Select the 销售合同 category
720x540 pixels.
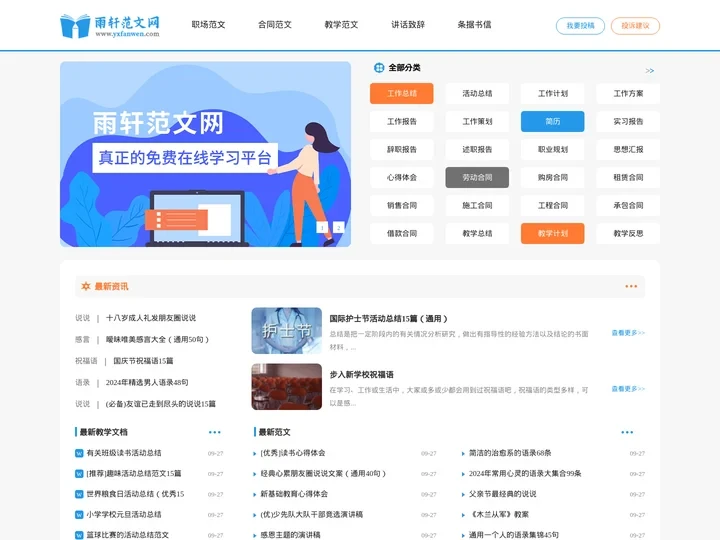[x=402, y=206]
